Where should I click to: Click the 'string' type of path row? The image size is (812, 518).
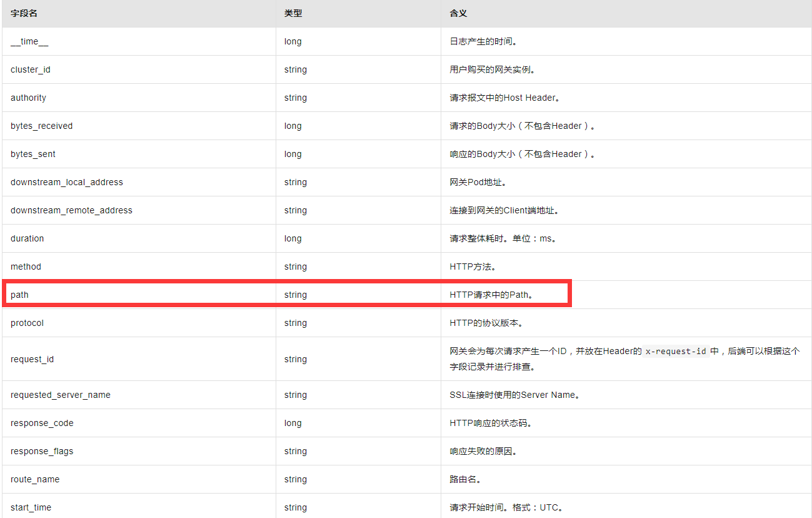(296, 295)
